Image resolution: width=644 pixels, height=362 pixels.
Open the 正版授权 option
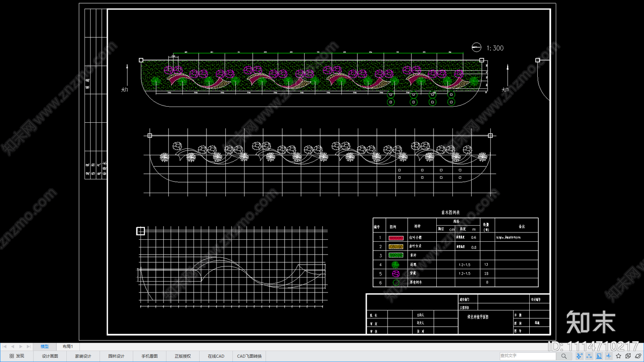coord(183,356)
